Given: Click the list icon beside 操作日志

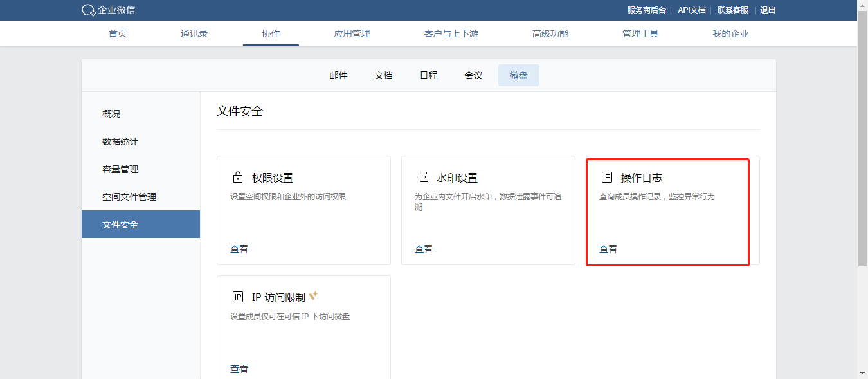Looking at the screenshot, I should click(607, 178).
